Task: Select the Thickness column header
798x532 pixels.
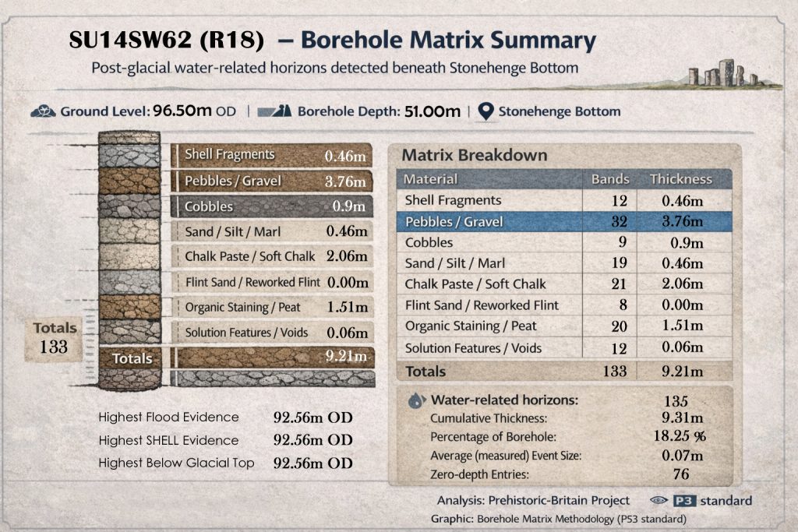Action: (x=683, y=179)
